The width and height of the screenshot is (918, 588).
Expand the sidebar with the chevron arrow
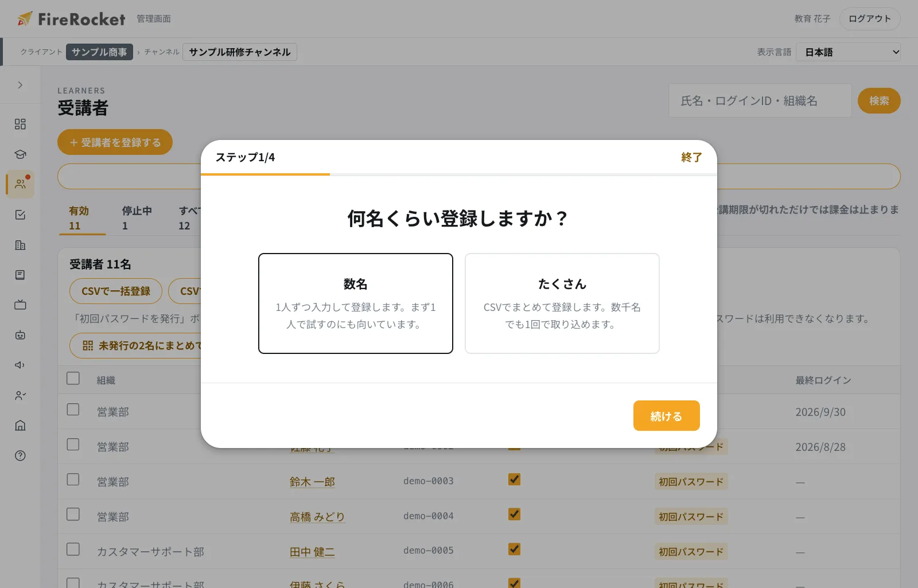[20, 85]
